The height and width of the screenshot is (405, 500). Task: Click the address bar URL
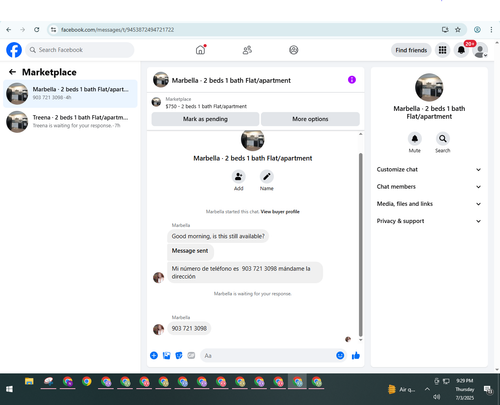(x=117, y=30)
